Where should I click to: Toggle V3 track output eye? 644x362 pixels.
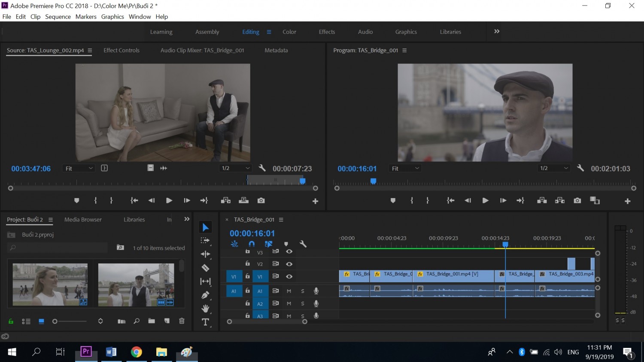289,252
